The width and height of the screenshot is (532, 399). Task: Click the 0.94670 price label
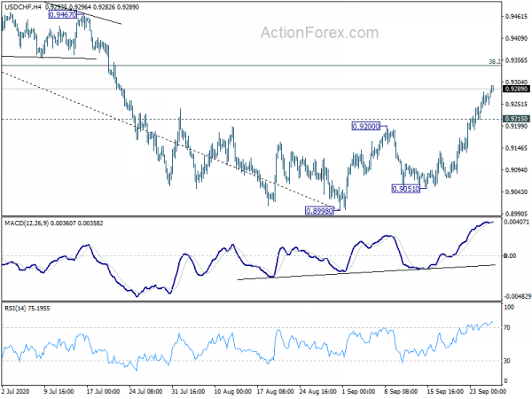click(x=63, y=14)
